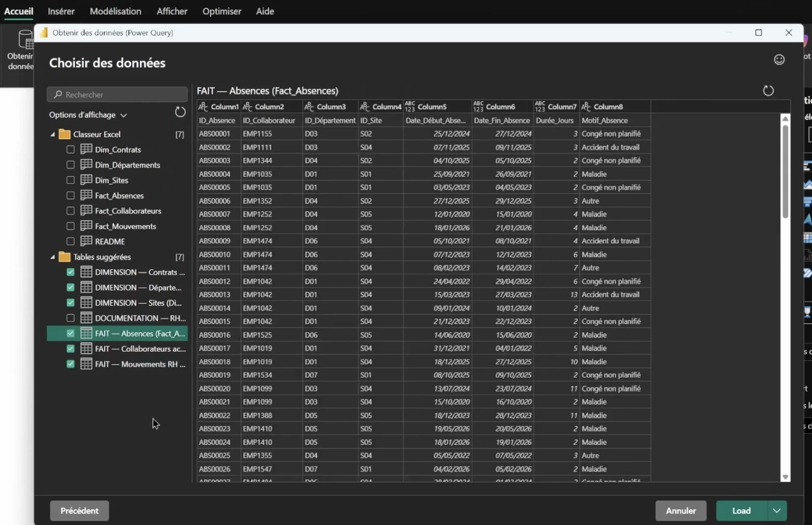Close the Obtenir des données dialog
The width and height of the screenshot is (812, 525).
[789, 32]
